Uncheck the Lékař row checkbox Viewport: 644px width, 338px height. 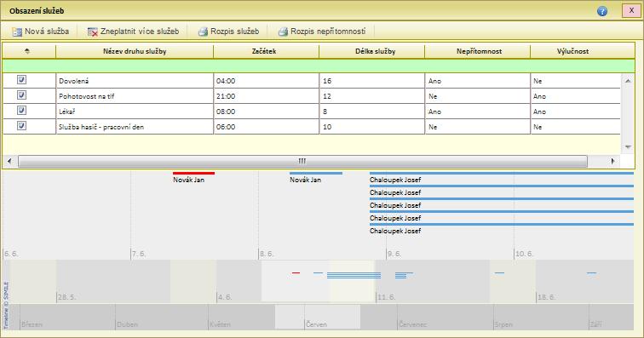22,111
